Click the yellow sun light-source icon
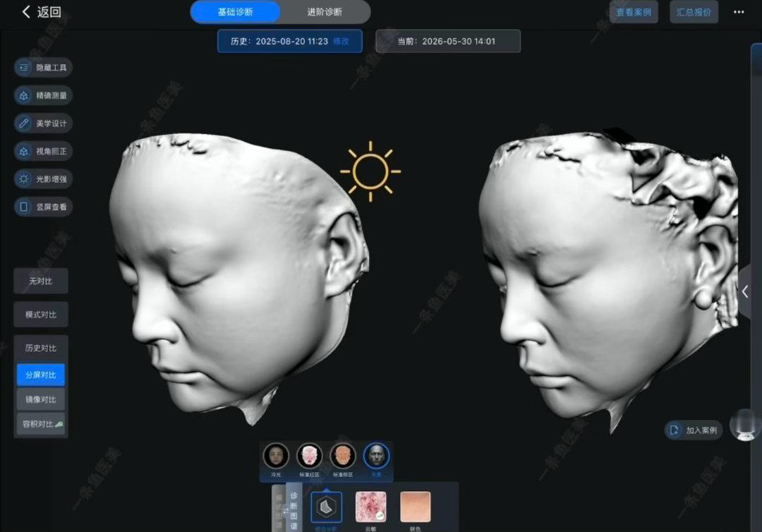 point(370,171)
